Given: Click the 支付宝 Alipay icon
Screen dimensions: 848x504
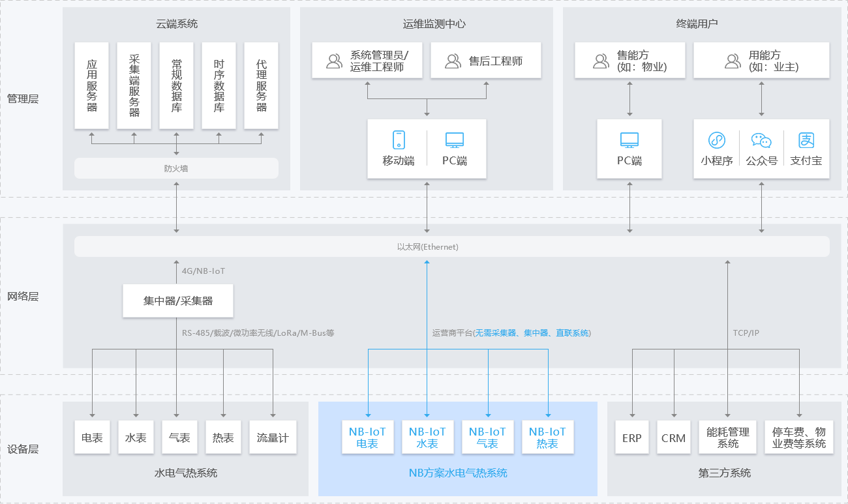Looking at the screenshot, I should tap(806, 140).
